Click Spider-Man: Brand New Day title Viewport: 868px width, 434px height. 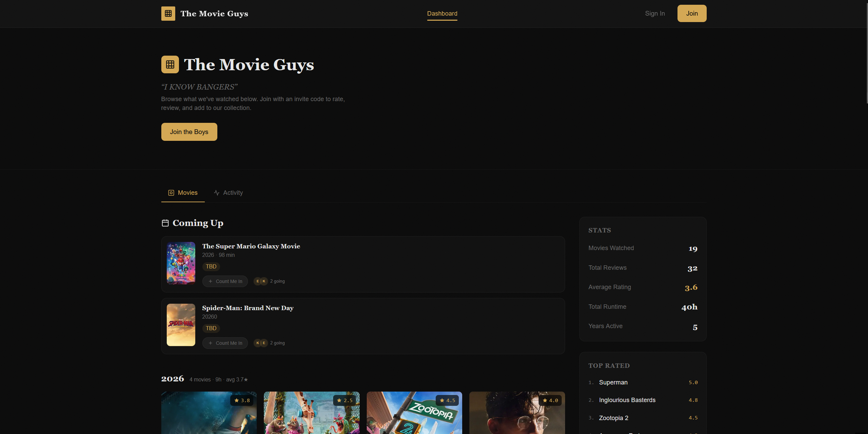point(248,308)
